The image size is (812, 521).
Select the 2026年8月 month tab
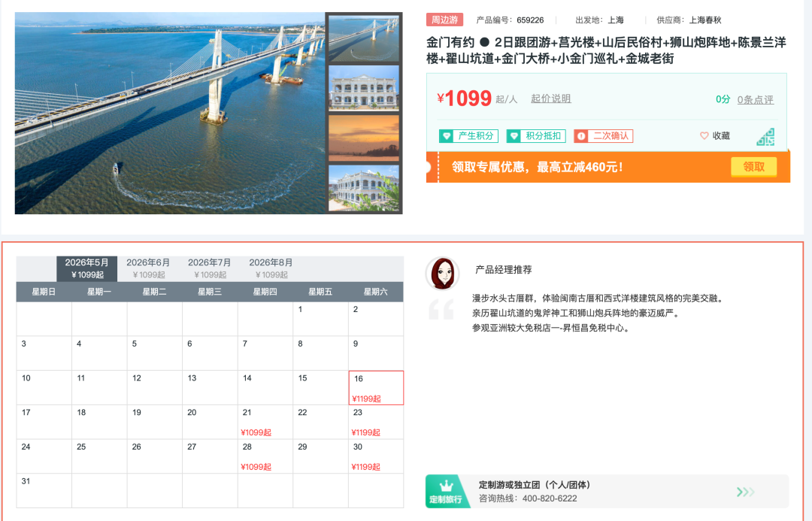271,269
